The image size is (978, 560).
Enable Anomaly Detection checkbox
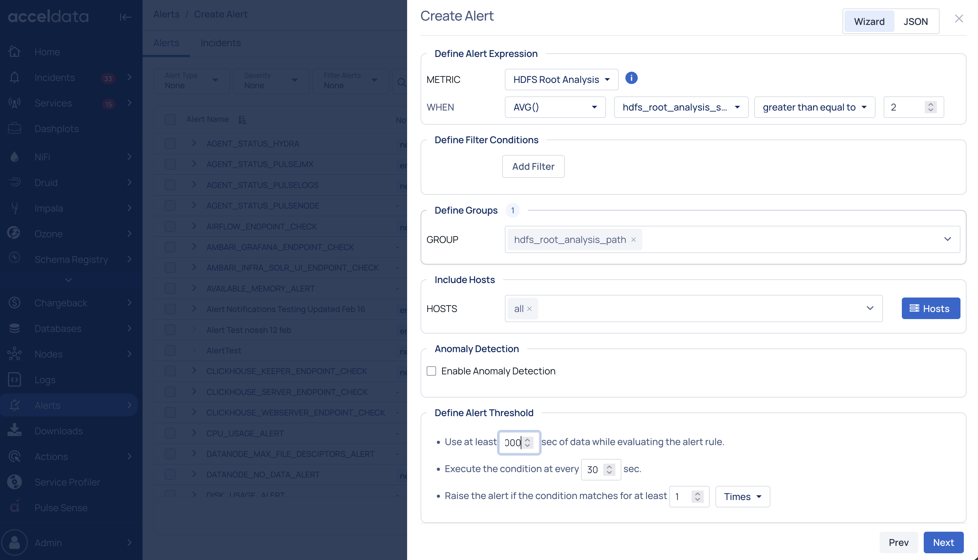(x=431, y=371)
